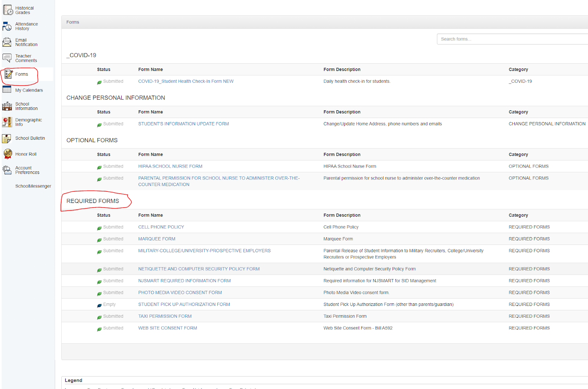
Task: Open Honor Roll sidebar item
Action: 26,154
